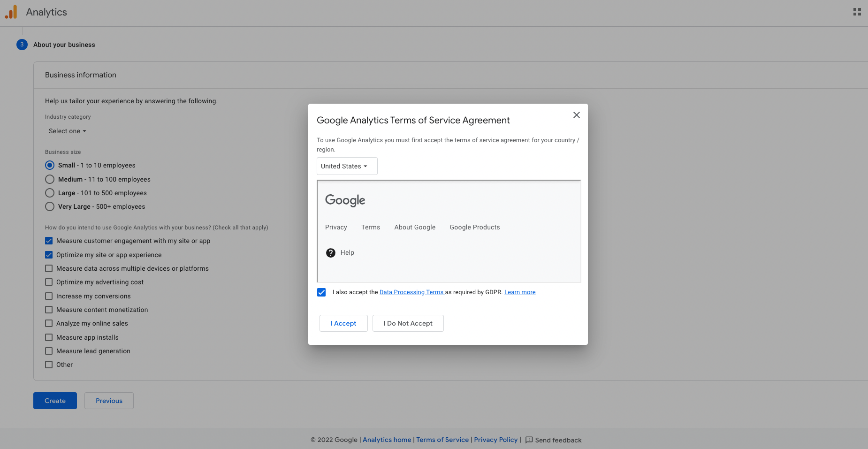Viewport: 868px width, 449px height.
Task: Select Medium 11 to 100 employees
Action: (x=50, y=179)
